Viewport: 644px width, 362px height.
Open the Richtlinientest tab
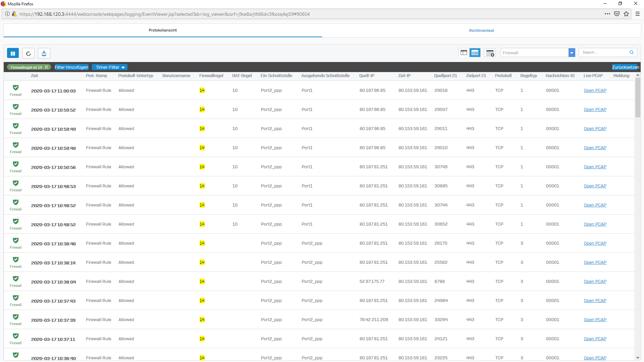(x=481, y=31)
